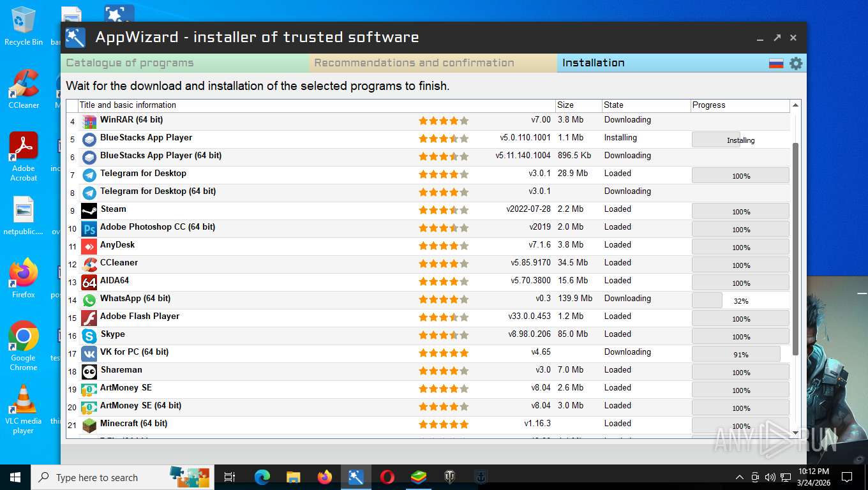Open Task View on the taskbar
Viewport: 868px width, 490px height.
click(230, 477)
